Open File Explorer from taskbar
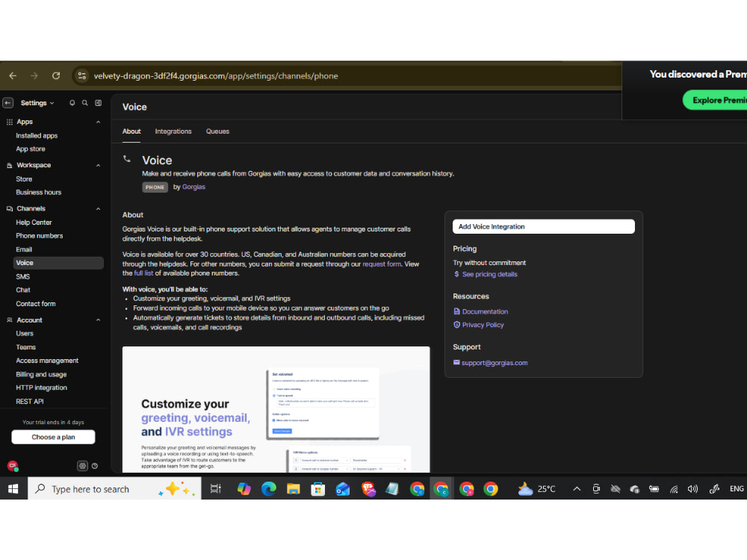747x560 pixels. 294,489
